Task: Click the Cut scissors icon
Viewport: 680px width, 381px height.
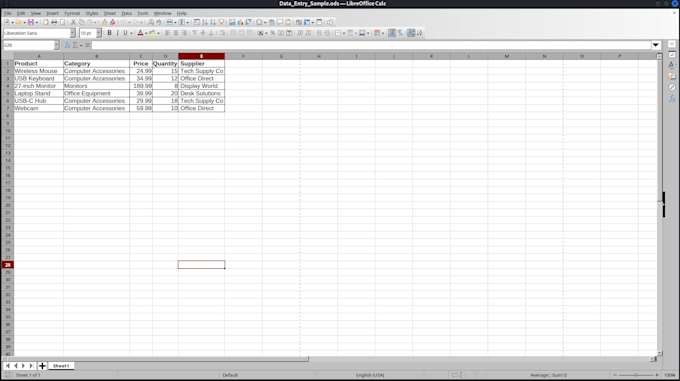Action: point(73,22)
